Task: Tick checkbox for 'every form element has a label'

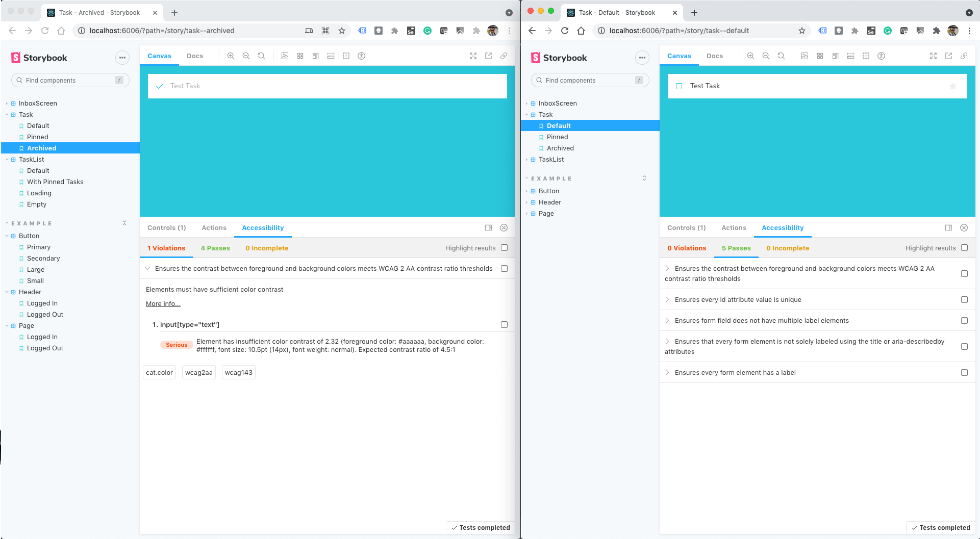Action: 964,373
